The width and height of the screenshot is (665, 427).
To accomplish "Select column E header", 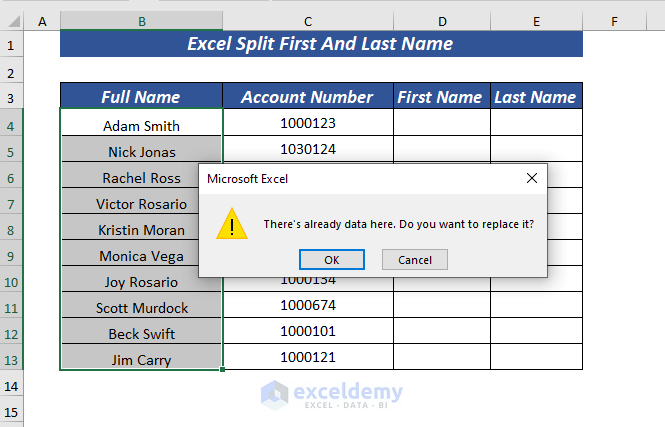I will (x=536, y=21).
